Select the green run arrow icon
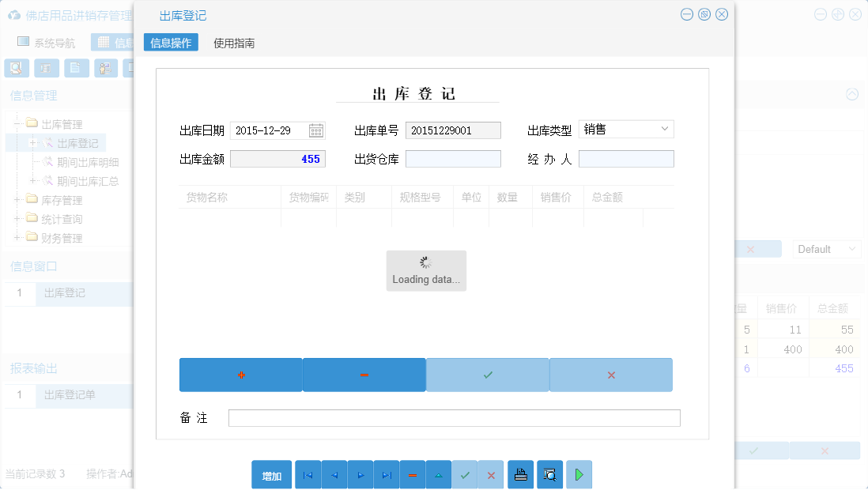 (578, 474)
